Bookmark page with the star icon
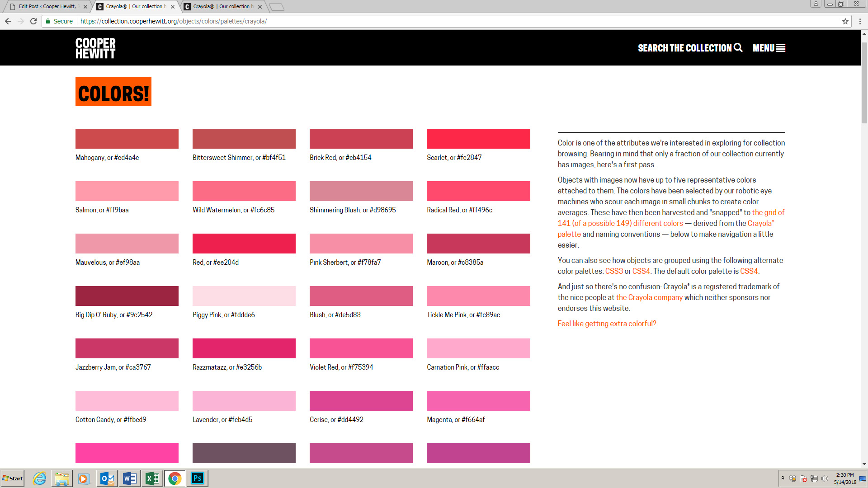 pyautogui.click(x=845, y=21)
